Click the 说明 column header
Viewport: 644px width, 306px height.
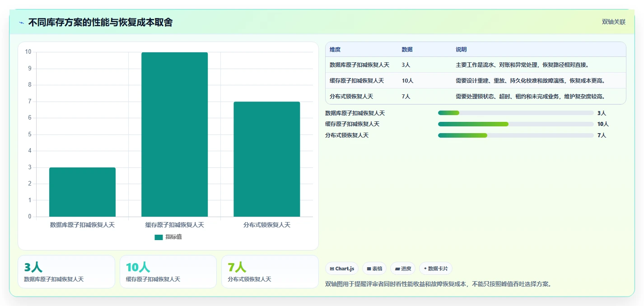pyautogui.click(x=461, y=49)
